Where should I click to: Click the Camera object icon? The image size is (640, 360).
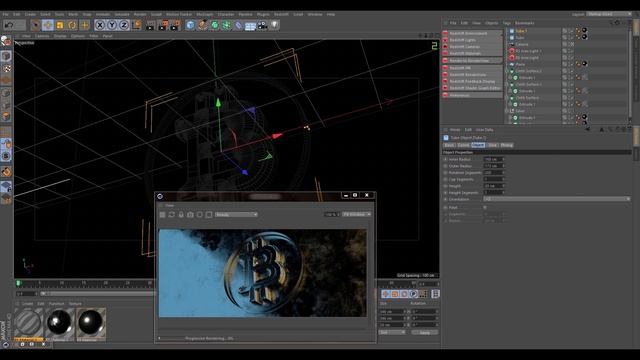[262, 26]
